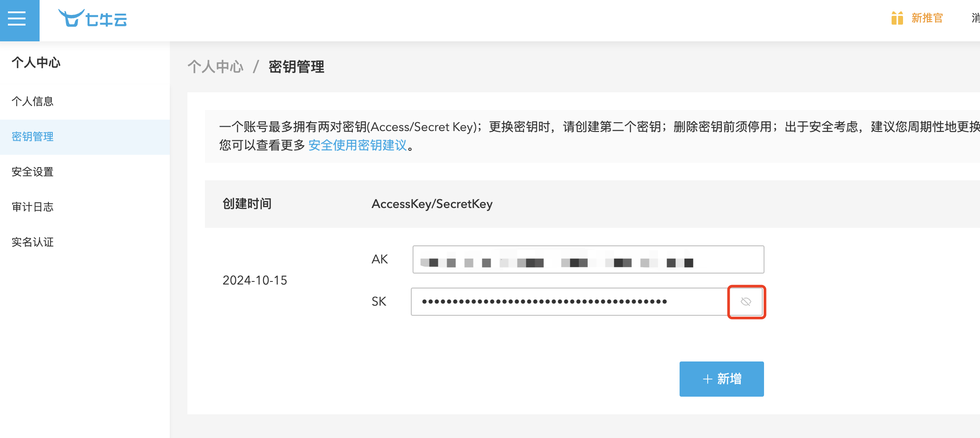The height and width of the screenshot is (438, 980).
Task: Click the 七牛云 logo
Action: [93, 19]
